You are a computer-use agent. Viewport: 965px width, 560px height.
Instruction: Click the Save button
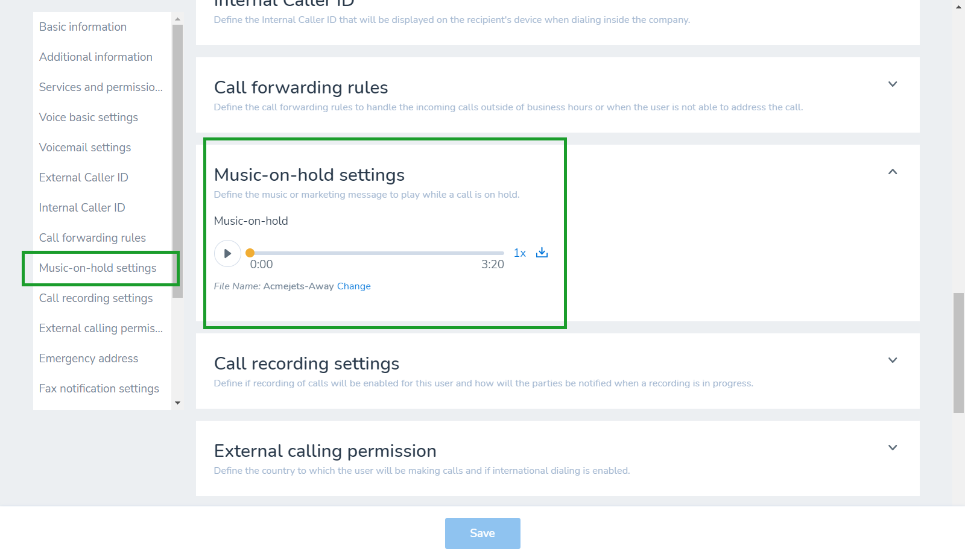pyautogui.click(x=482, y=533)
